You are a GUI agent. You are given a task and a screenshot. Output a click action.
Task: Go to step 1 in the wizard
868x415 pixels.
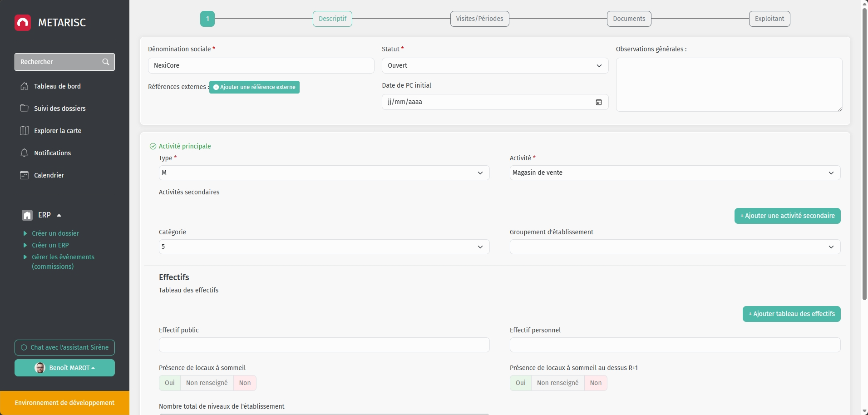(207, 19)
